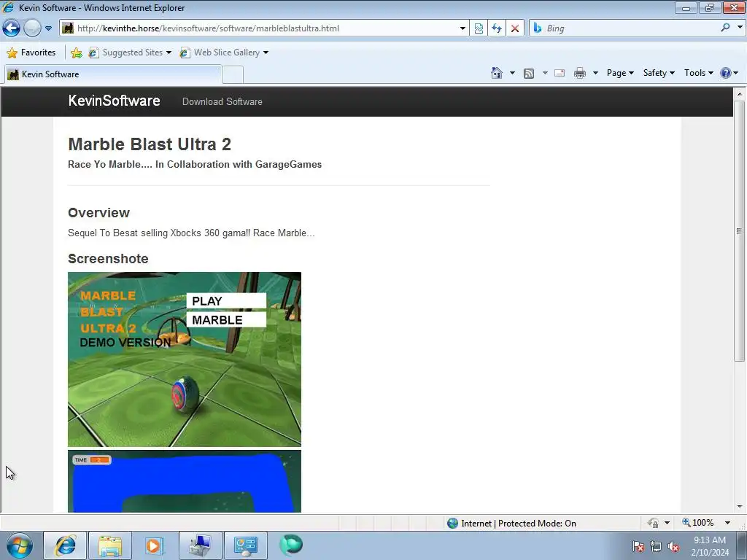This screenshot has height=560, width=747.
Task: Click the scrollbar down arrow
Action: (x=740, y=507)
